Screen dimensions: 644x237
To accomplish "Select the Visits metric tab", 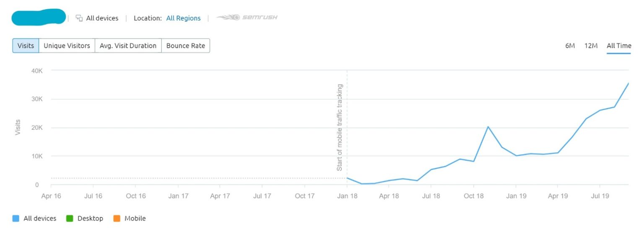I will coord(26,46).
